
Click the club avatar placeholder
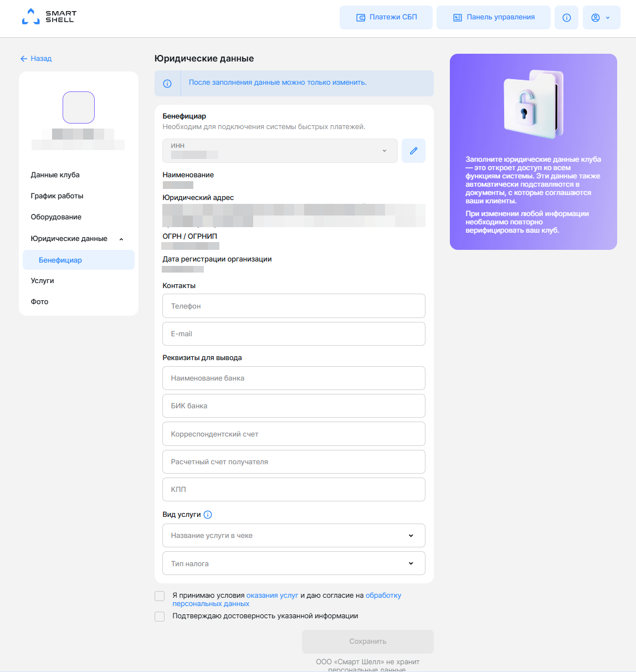pos(79,107)
